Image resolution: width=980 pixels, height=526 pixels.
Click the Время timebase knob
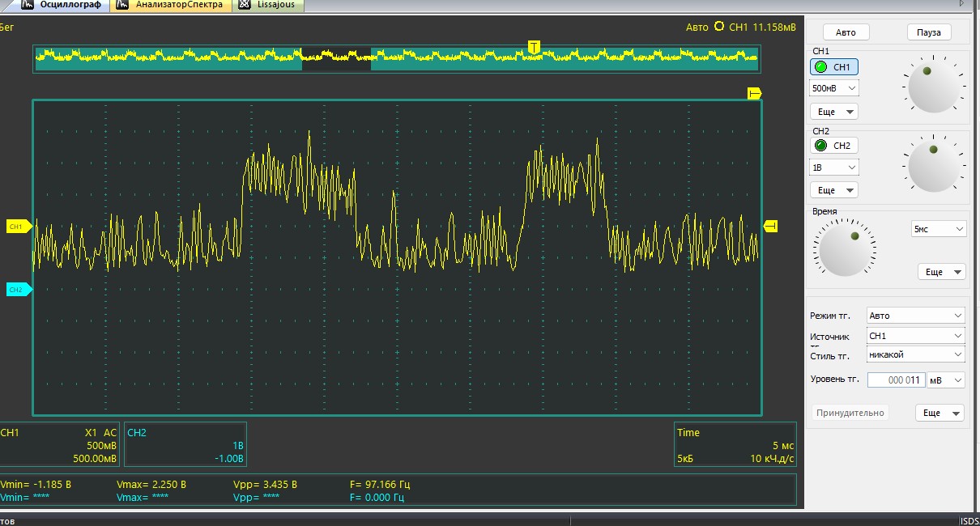846,250
